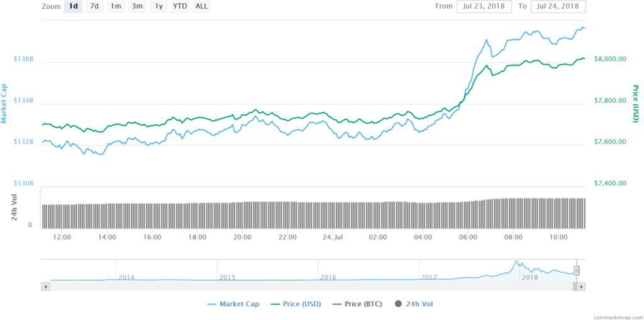
Task: Click the 24. Jul date label
Action: click(x=333, y=238)
